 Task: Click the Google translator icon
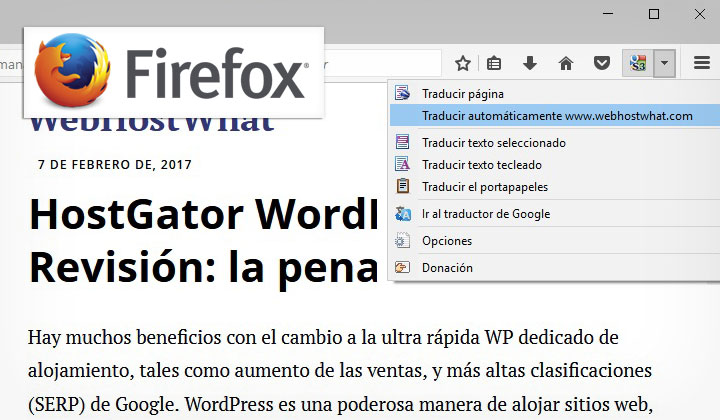coord(403,213)
